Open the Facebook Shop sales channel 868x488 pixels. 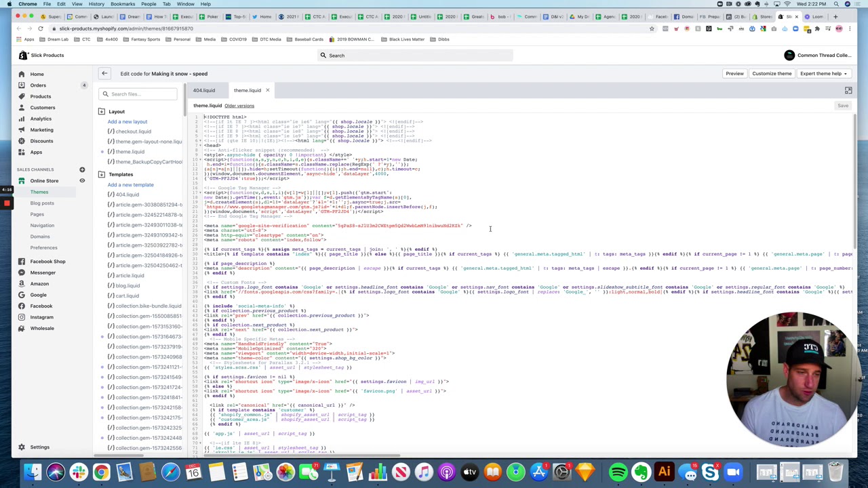pyautogui.click(x=47, y=261)
